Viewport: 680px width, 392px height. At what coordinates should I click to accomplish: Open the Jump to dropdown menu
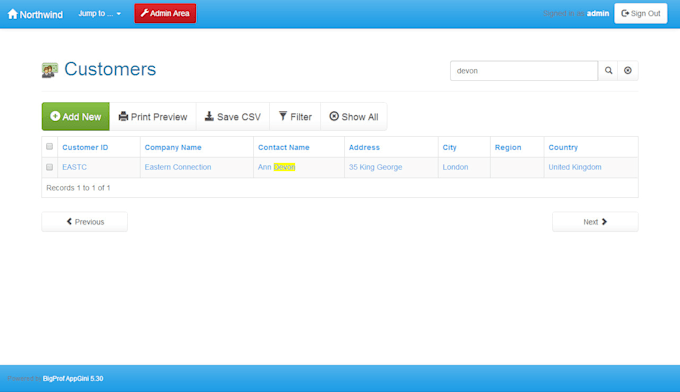(x=99, y=13)
